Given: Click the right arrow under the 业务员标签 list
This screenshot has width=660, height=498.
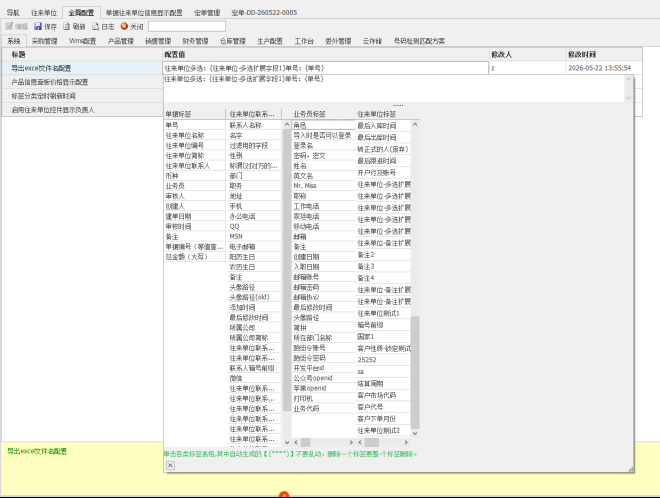Looking at the screenshot, I should point(351,442).
